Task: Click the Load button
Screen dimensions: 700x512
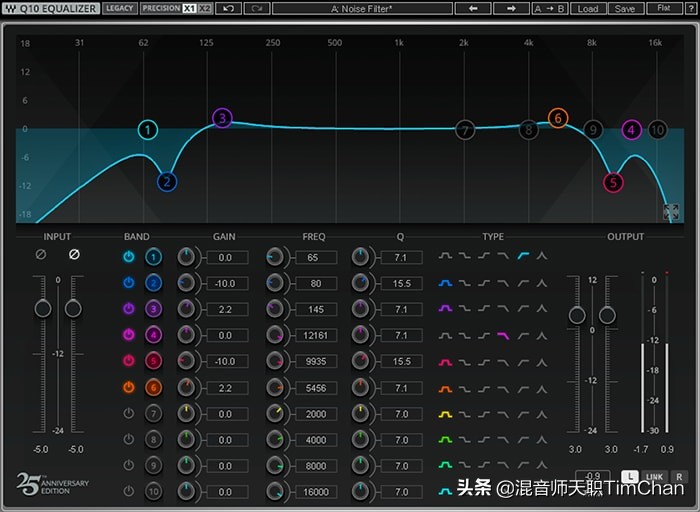Action: (588, 9)
